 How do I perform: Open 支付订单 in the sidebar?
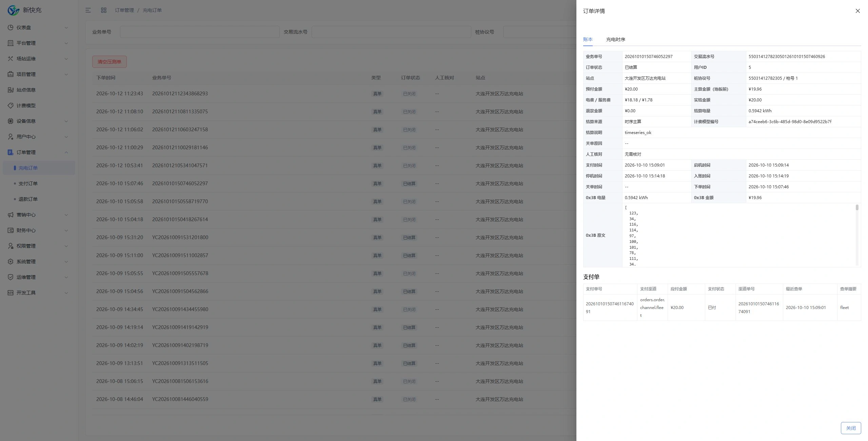(x=28, y=184)
